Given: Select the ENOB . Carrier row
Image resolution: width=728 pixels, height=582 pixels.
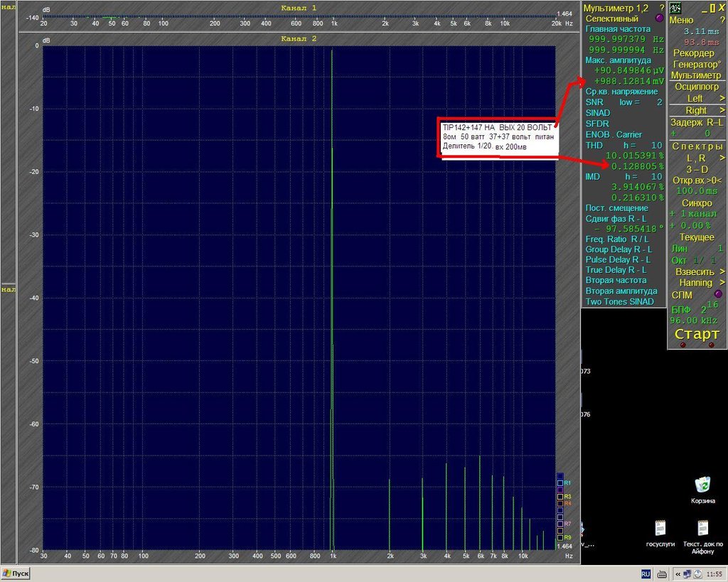Looking at the screenshot, I should [x=614, y=134].
